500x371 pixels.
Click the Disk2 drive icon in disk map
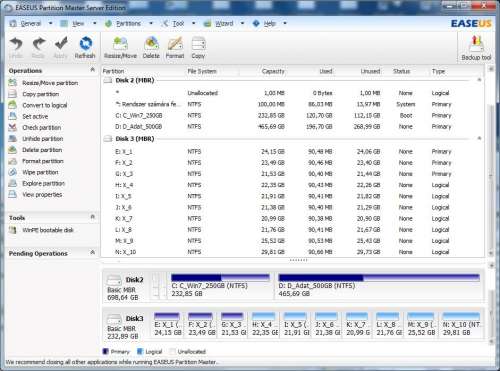coord(114,280)
